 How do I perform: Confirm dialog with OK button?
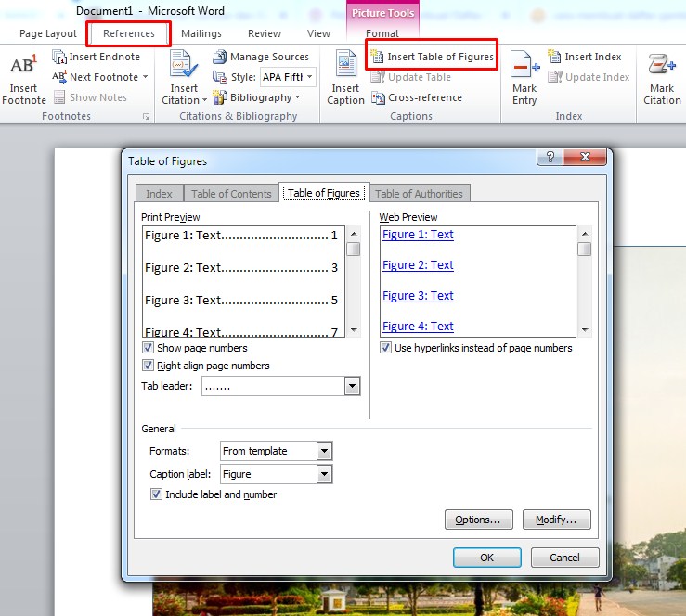tap(487, 558)
